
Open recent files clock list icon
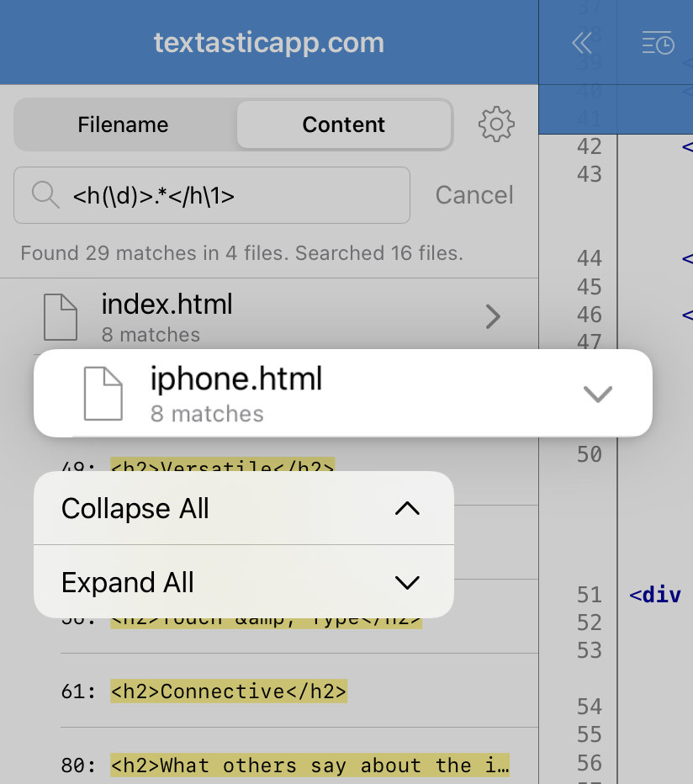click(x=658, y=43)
